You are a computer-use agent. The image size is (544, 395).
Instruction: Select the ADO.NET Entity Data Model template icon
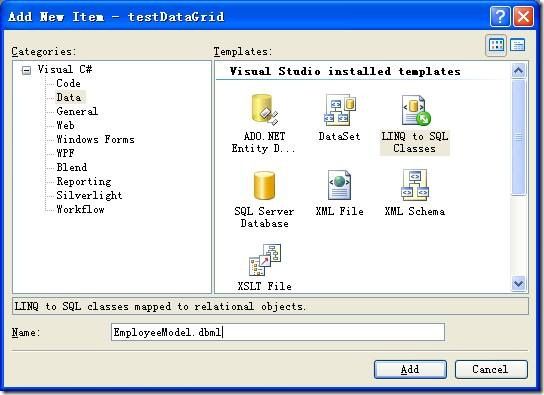pyautogui.click(x=264, y=110)
